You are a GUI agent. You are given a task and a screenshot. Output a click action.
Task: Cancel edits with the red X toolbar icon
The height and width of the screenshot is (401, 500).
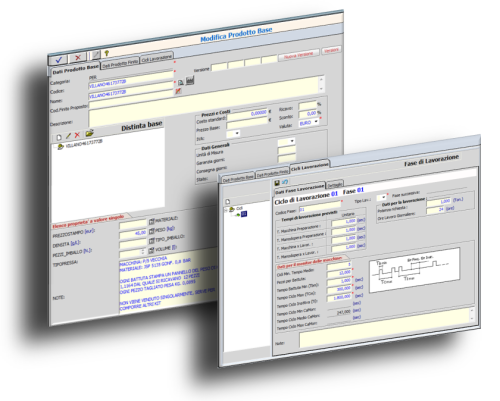tap(78, 57)
